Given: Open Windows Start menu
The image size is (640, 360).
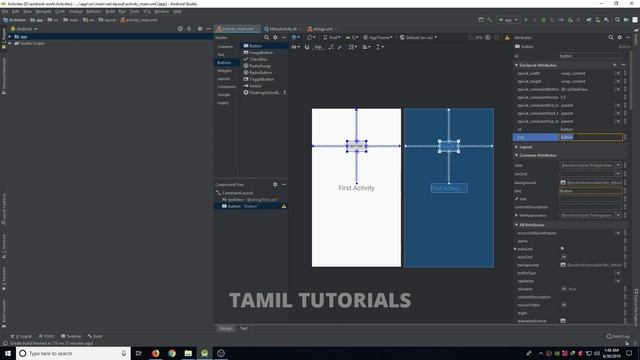Looking at the screenshot, I should click(8, 353).
